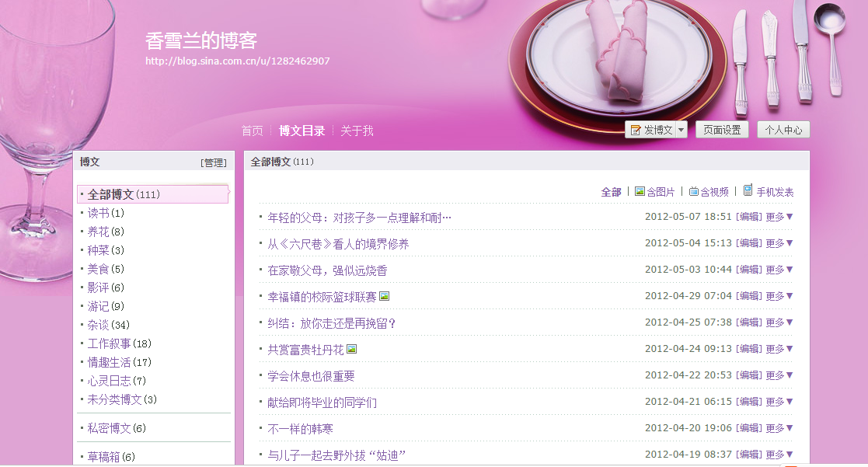Go to the 首页 tab
The image size is (868, 467).
pyautogui.click(x=253, y=131)
